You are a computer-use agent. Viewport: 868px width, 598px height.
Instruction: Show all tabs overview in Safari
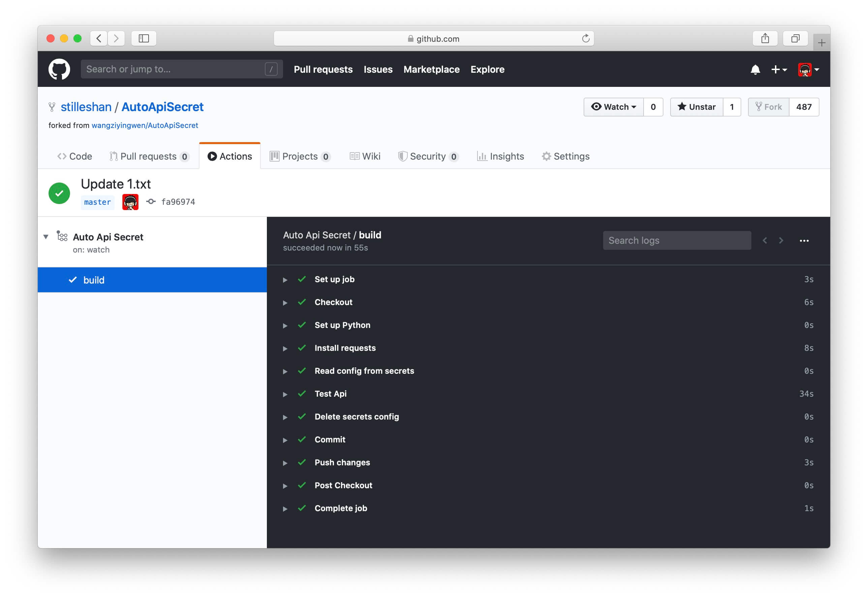795,38
